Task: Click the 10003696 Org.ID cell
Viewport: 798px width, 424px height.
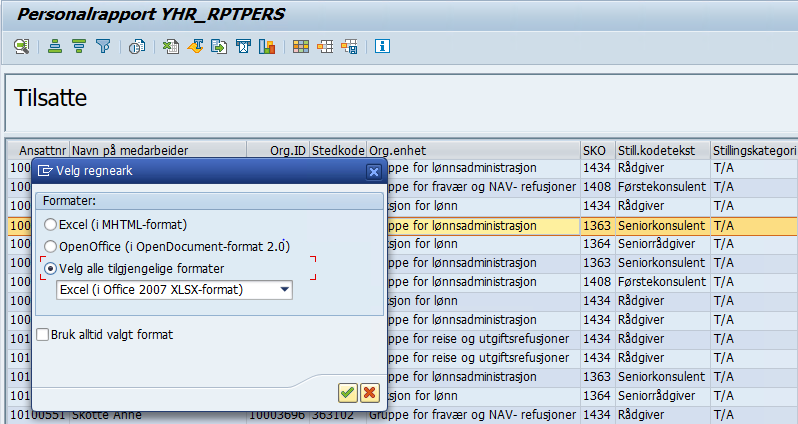Action: (279, 415)
